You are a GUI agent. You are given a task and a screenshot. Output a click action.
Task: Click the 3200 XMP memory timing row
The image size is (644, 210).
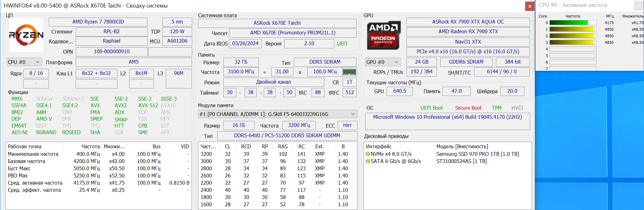(278, 154)
